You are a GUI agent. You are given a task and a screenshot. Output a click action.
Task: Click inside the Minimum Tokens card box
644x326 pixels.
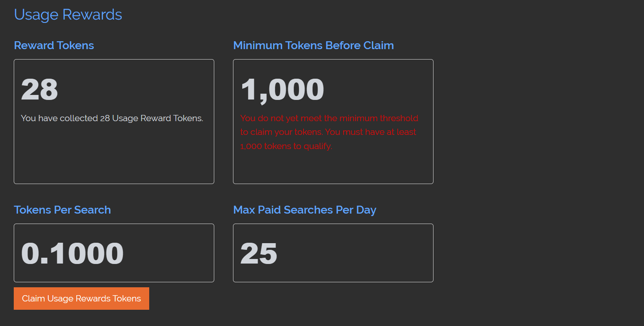coord(333,167)
